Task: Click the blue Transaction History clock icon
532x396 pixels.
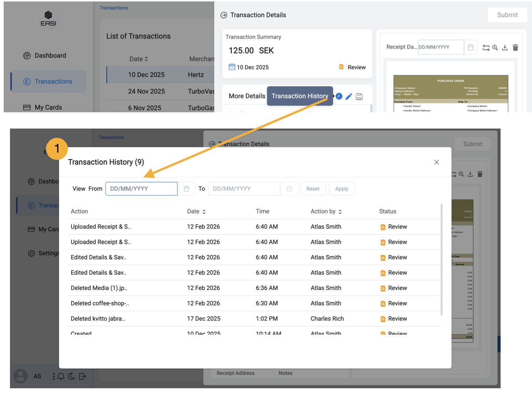Action: pos(339,96)
